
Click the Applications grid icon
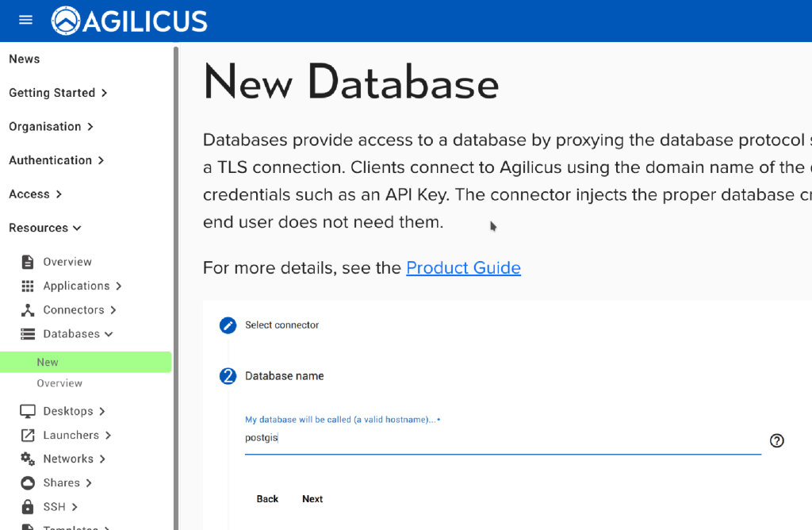28,286
